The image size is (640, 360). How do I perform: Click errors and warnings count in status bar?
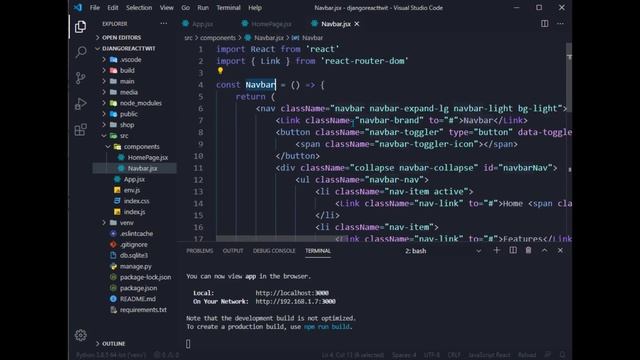(167, 355)
